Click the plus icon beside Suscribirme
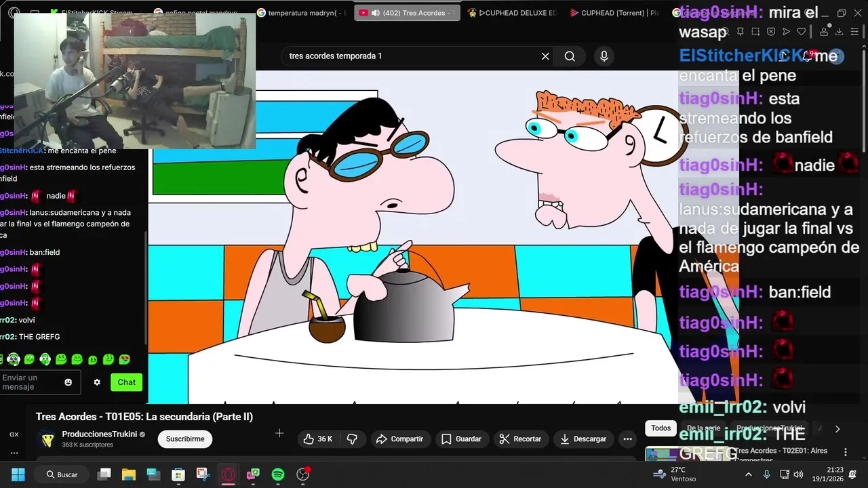Viewport: 868px width, 488px height. pos(279,433)
